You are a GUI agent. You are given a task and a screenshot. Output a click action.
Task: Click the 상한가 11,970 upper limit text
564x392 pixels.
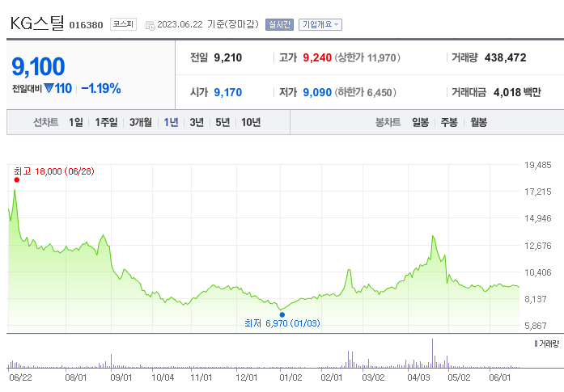367,57
